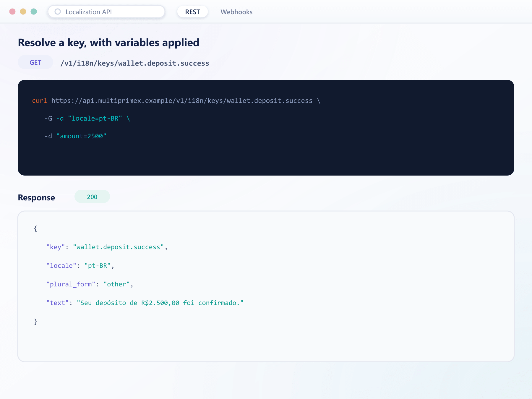Image resolution: width=532 pixels, height=399 pixels.
Task: Click the green maximize dot
Action: [34, 12]
